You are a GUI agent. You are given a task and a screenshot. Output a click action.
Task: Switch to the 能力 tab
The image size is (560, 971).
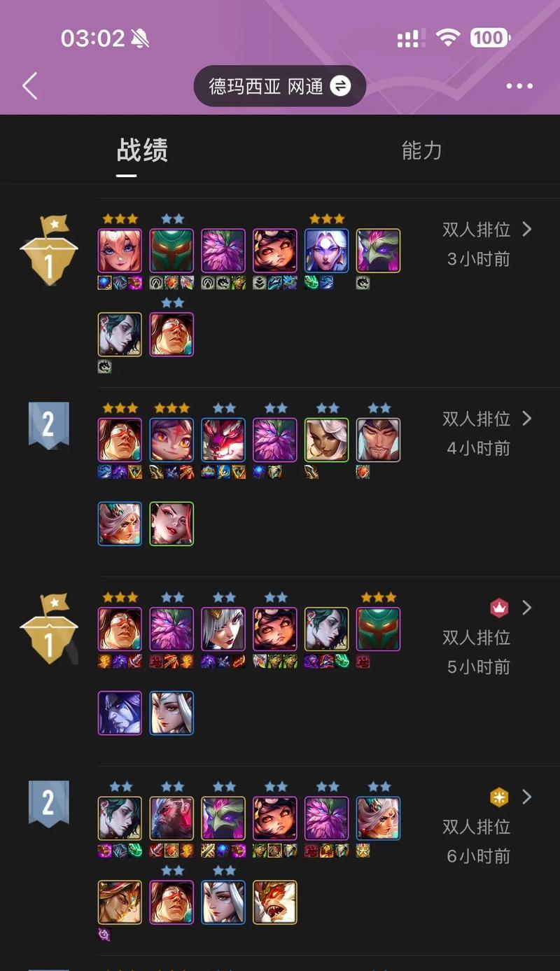[x=421, y=151]
